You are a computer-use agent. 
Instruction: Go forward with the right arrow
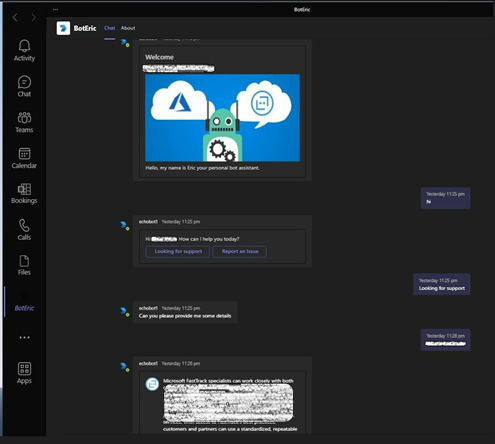tap(33, 17)
